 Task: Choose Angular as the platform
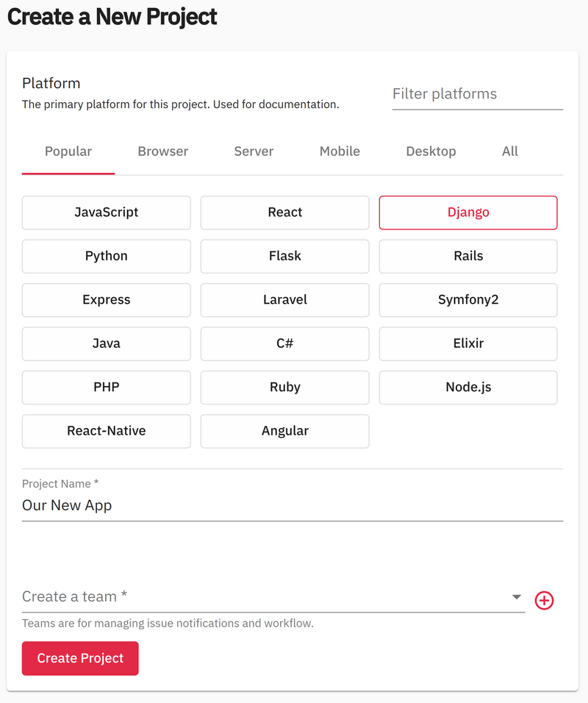[284, 431]
